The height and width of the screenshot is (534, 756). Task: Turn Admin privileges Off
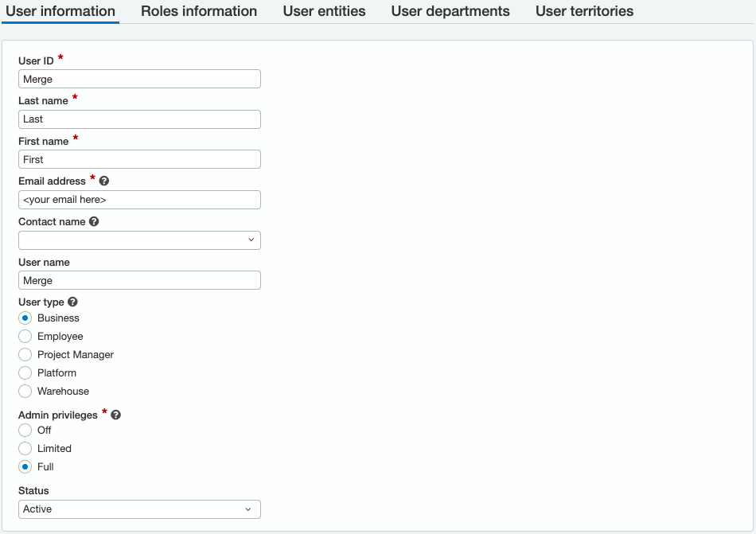(x=25, y=431)
